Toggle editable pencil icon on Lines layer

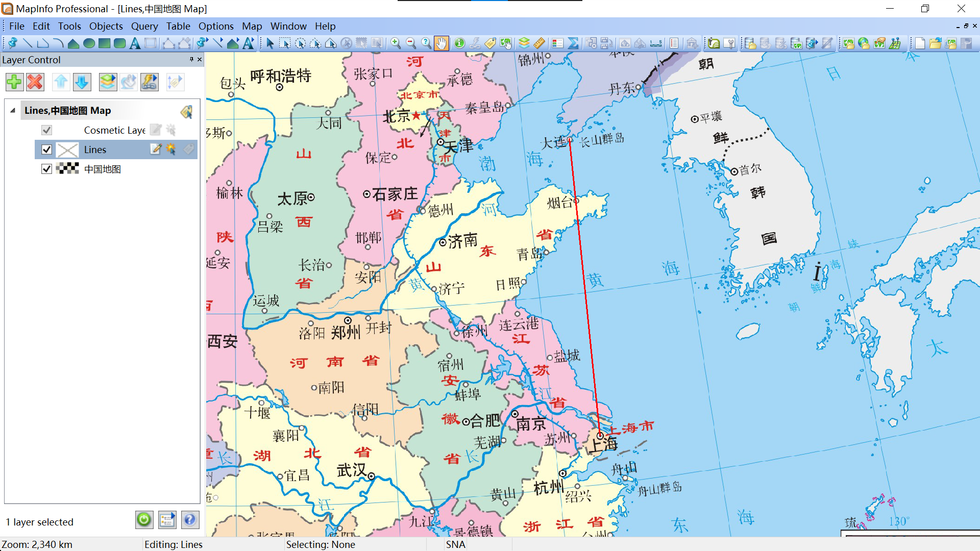pyautogui.click(x=156, y=149)
